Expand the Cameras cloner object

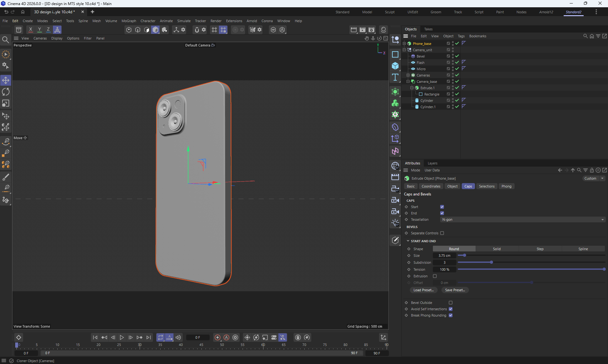click(408, 75)
